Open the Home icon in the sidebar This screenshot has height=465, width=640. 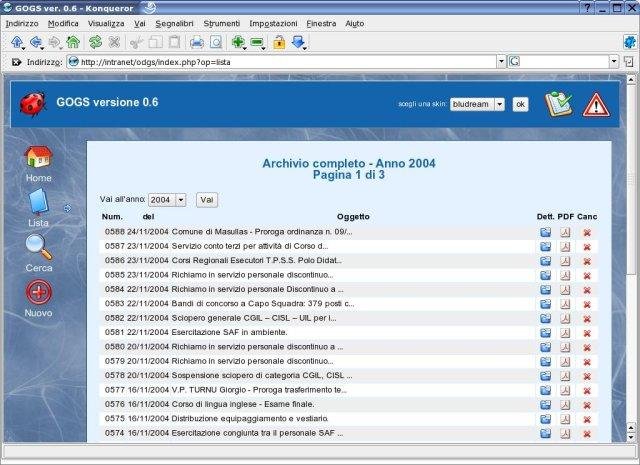38,158
